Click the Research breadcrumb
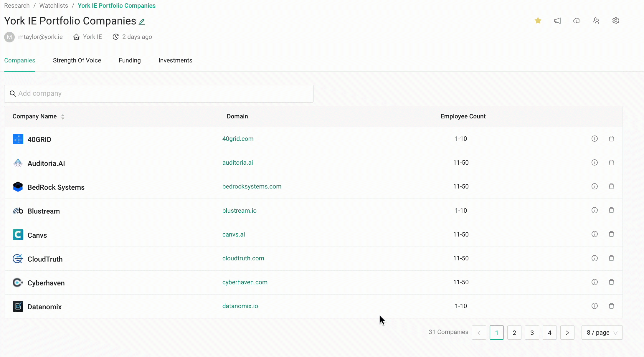644x357 pixels. pyautogui.click(x=17, y=6)
